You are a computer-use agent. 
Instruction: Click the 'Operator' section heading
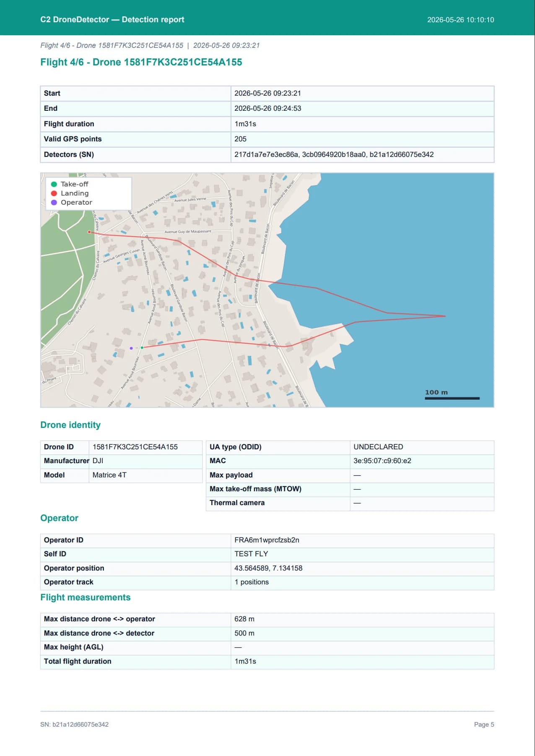point(59,518)
